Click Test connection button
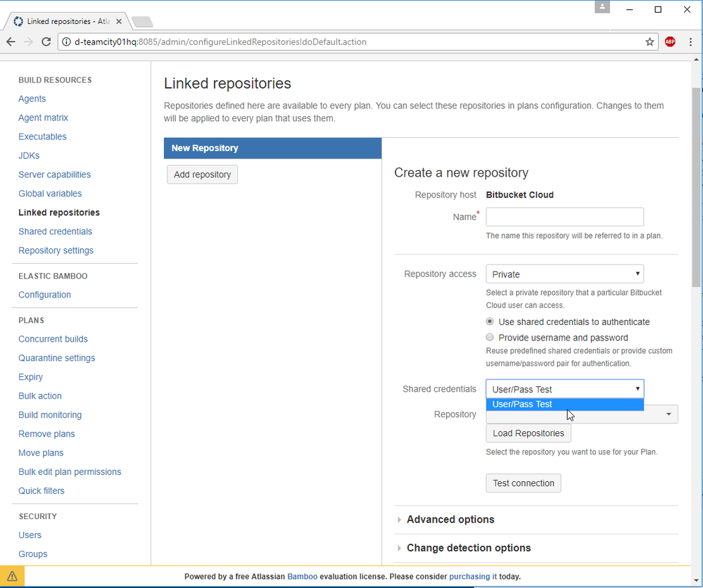 (524, 483)
